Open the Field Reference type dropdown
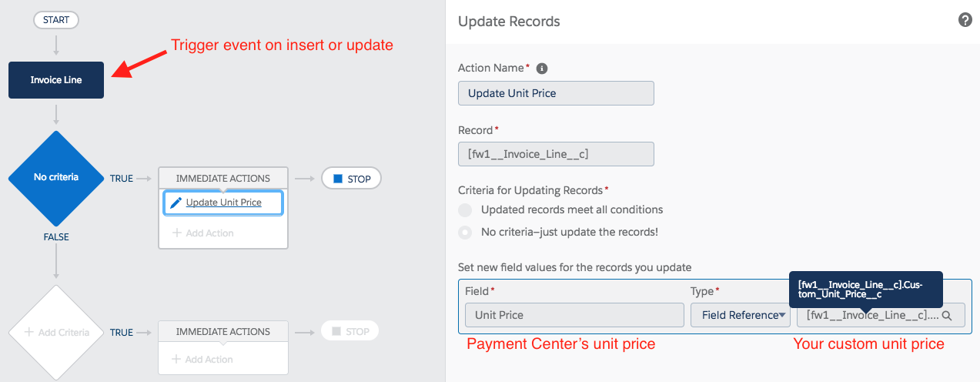980x382 pixels. [741, 315]
